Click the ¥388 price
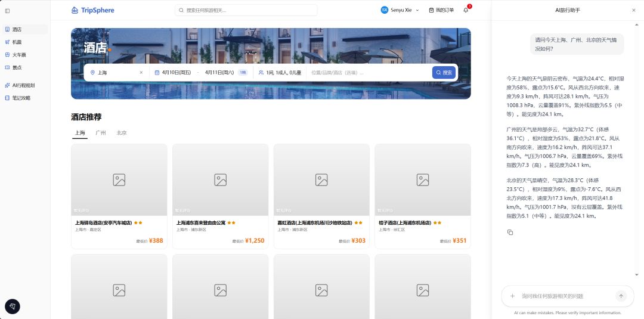 coord(156,240)
